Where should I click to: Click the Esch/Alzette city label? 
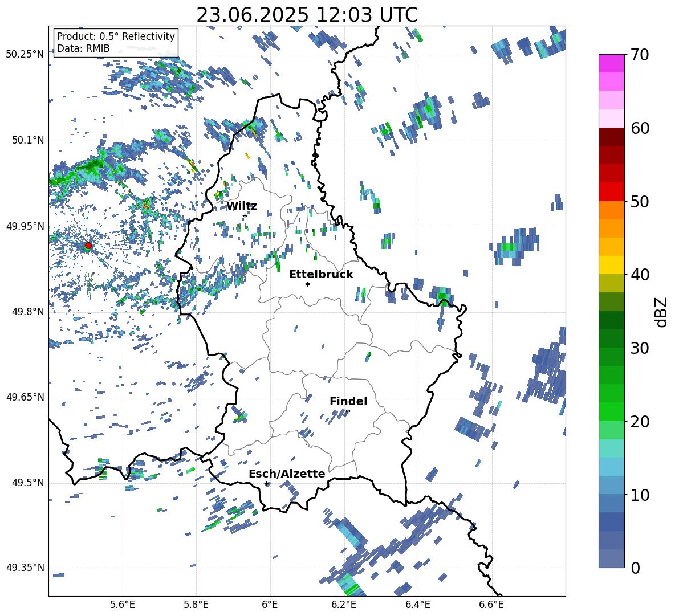pos(287,474)
